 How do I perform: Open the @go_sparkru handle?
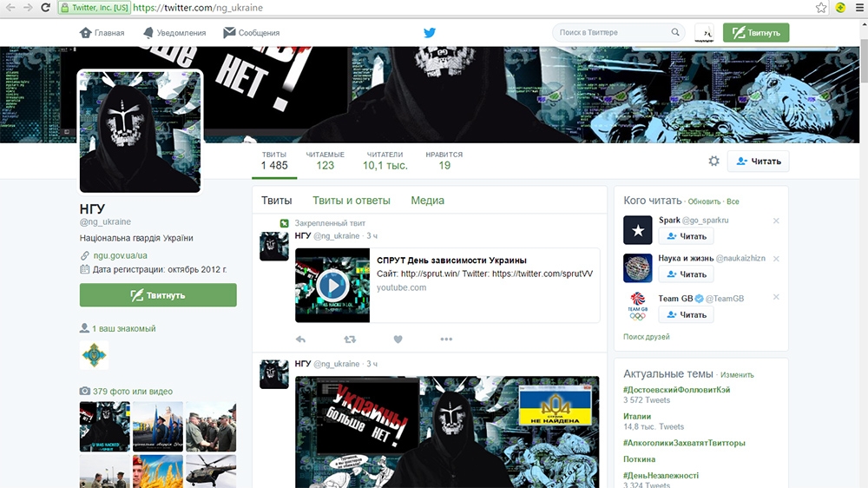coord(705,220)
